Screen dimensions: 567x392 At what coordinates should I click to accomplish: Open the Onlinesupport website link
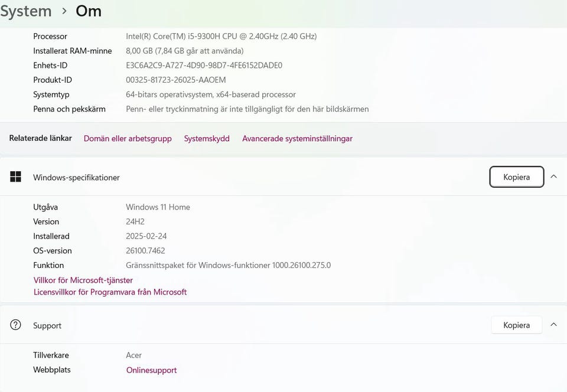pos(152,370)
